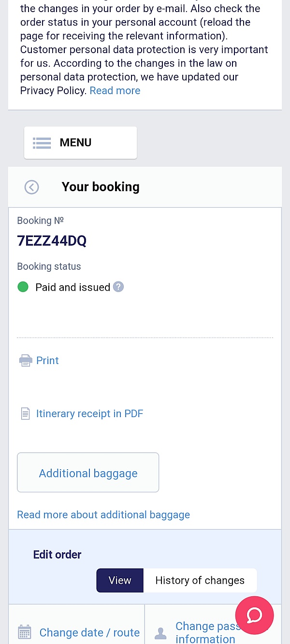Click the booking number 7EZZ44DQ
This screenshot has width=290, height=644.
click(52, 241)
